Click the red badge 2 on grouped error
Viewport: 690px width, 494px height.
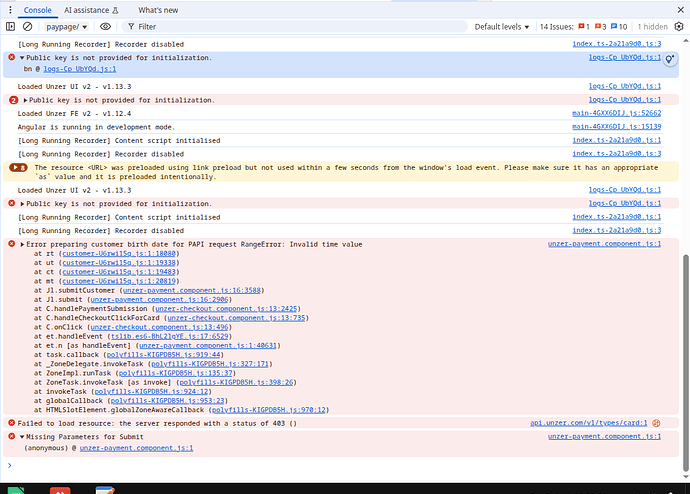click(x=14, y=100)
